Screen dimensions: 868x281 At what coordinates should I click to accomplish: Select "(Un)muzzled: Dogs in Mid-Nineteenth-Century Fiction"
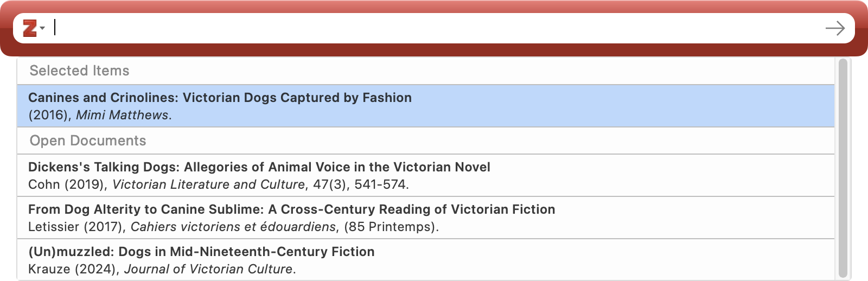point(201,252)
